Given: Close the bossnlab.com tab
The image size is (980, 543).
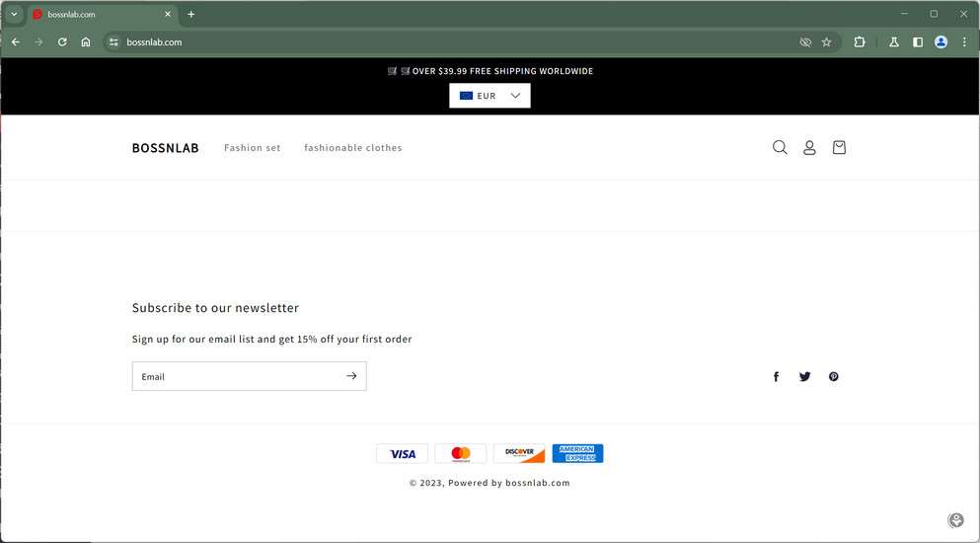Looking at the screenshot, I should (168, 14).
